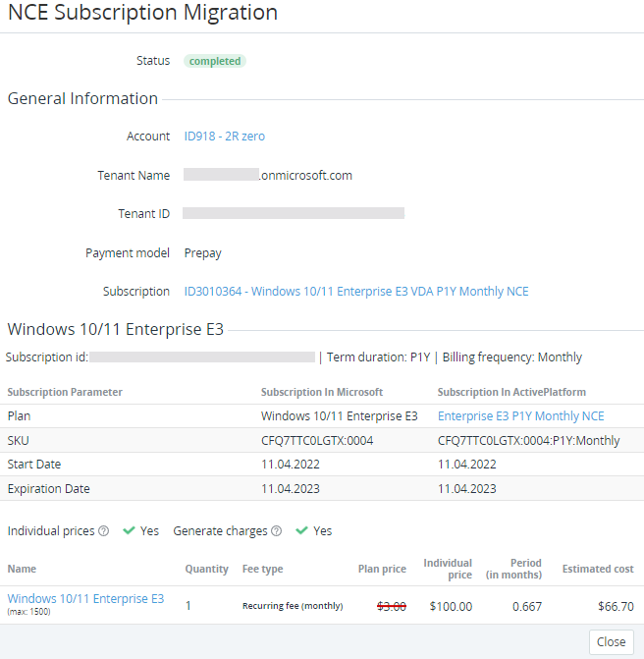Image resolution: width=644 pixels, height=659 pixels.
Task: Click Microsoft Start Date 11.04.2022
Action: (291, 465)
